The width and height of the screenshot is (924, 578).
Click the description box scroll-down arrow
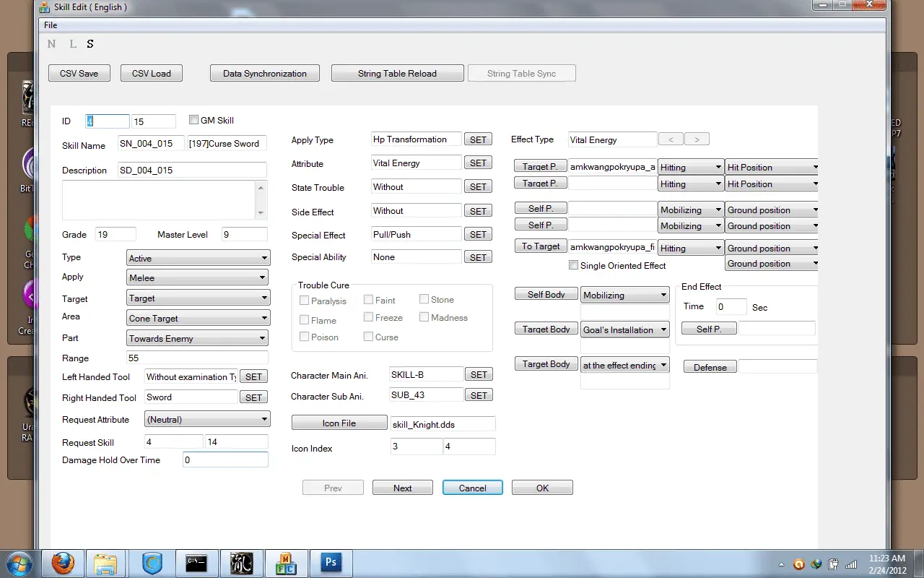point(261,213)
